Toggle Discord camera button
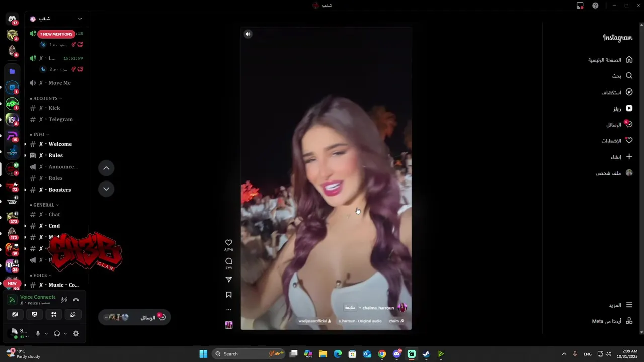644x362 pixels. point(15,315)
